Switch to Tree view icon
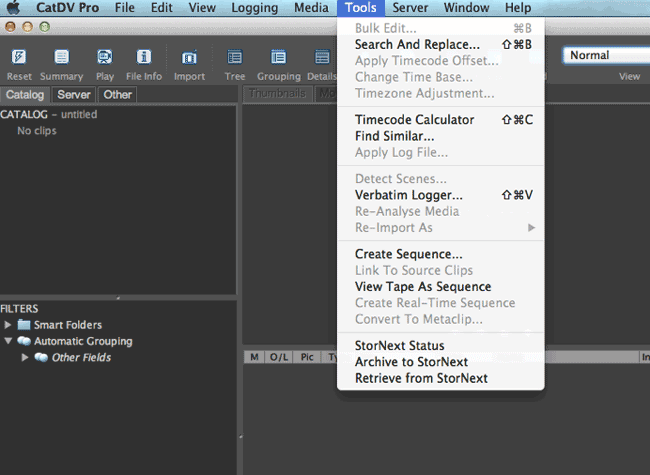Screen dimensions: 650x475 (x=235, y=58)
